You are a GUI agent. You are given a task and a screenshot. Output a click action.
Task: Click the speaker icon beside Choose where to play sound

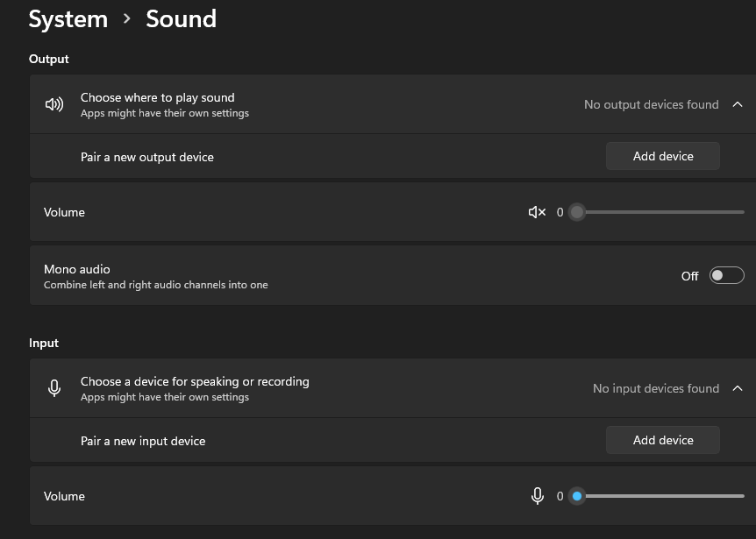coord(54,104)
